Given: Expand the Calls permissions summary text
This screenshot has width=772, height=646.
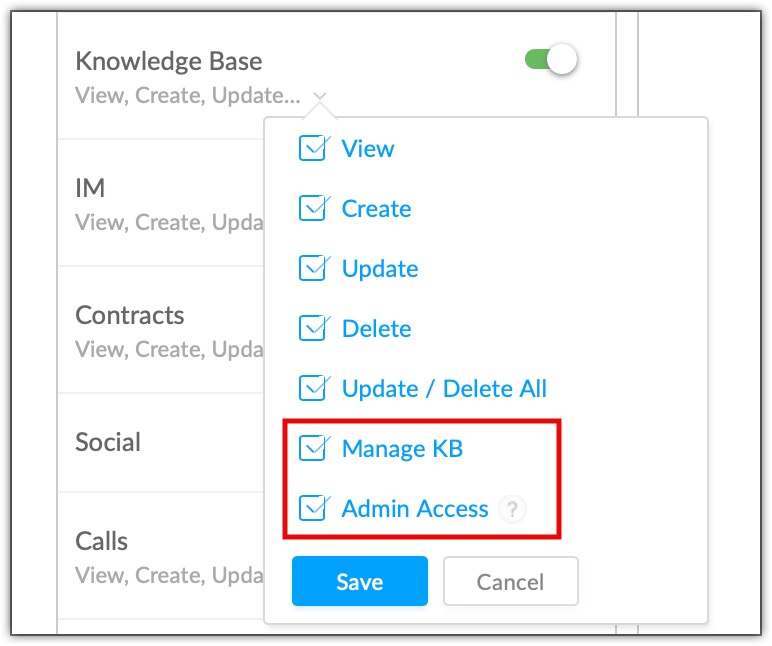Looking at the screenshot, I should 169,575.
